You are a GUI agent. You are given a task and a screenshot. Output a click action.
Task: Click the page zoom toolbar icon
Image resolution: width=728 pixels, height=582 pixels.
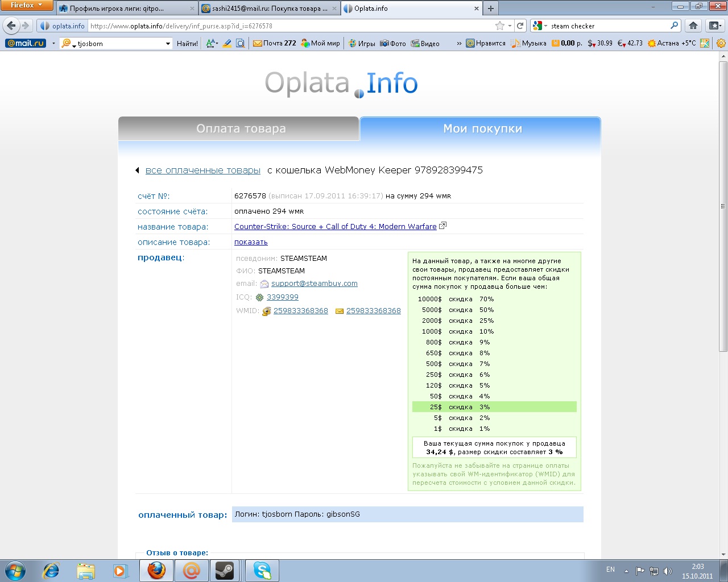240,43
